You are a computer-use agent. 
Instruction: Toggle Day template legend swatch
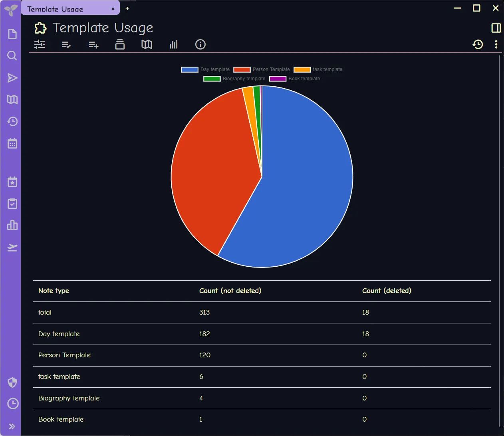pyautogui.click(x=190, y=69)
